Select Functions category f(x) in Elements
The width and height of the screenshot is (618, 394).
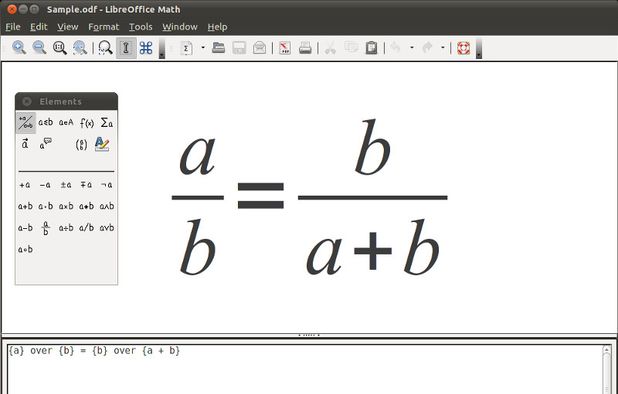click(87, 123)
